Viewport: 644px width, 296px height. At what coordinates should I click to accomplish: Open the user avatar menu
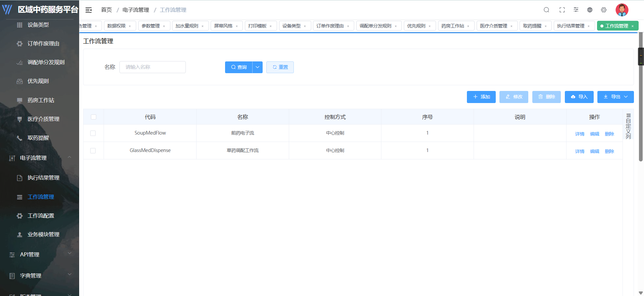[622, 10]
